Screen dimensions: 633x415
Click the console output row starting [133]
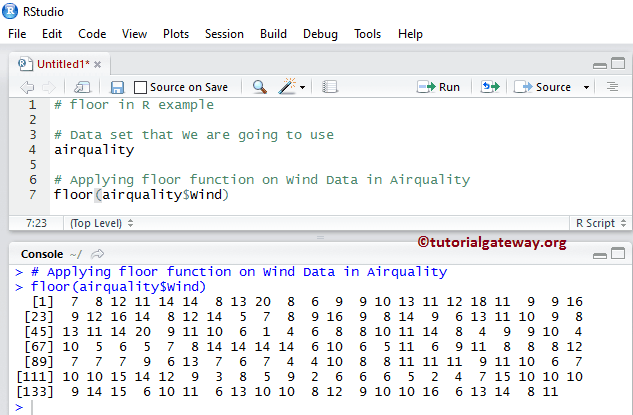(287, 392)
